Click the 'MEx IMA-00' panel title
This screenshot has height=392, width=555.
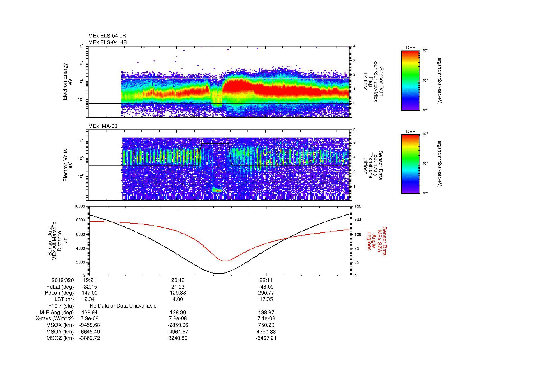point(103,126)
